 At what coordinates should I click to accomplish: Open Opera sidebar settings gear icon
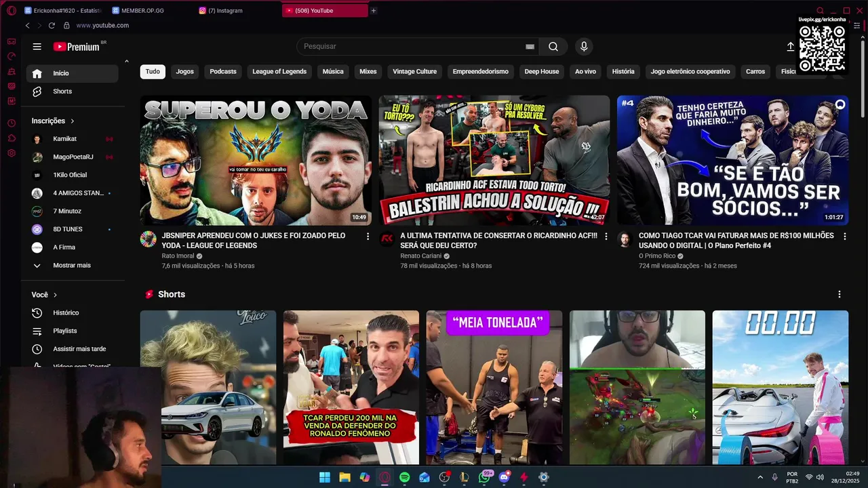pyautogui.click(x=12, y=153)
